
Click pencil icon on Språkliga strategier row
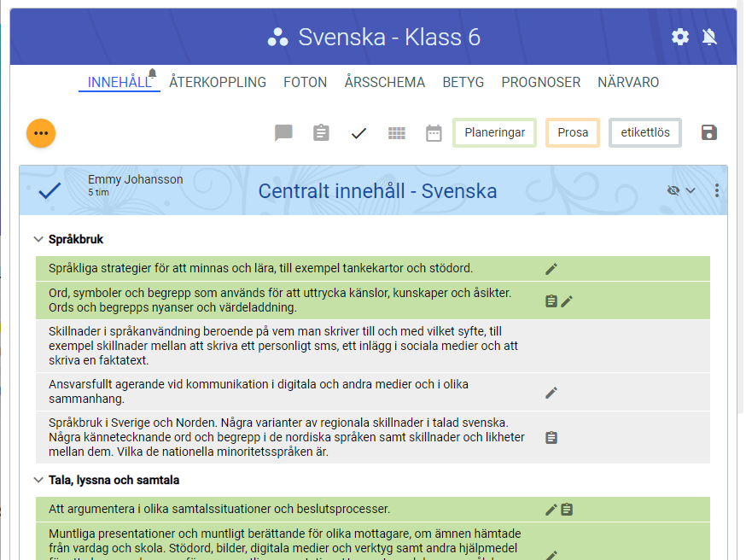coord(551,269)
